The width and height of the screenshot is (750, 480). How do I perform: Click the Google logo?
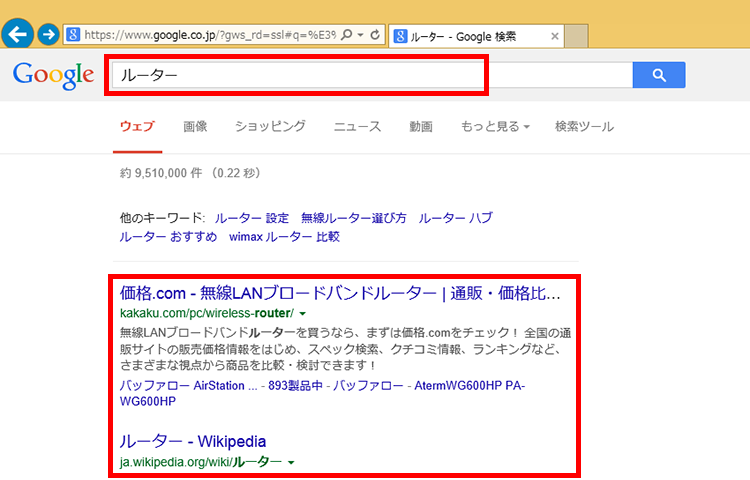(x=53, y=76)
